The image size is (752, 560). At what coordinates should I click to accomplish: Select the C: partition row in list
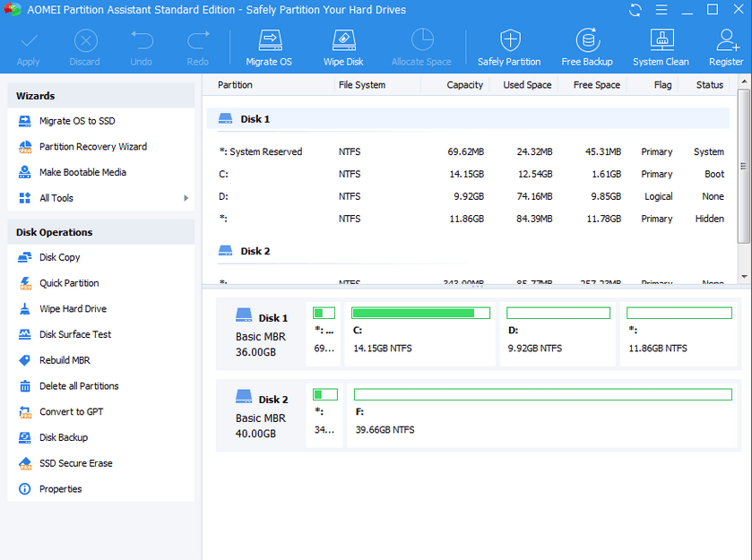(x=468, y=174)
